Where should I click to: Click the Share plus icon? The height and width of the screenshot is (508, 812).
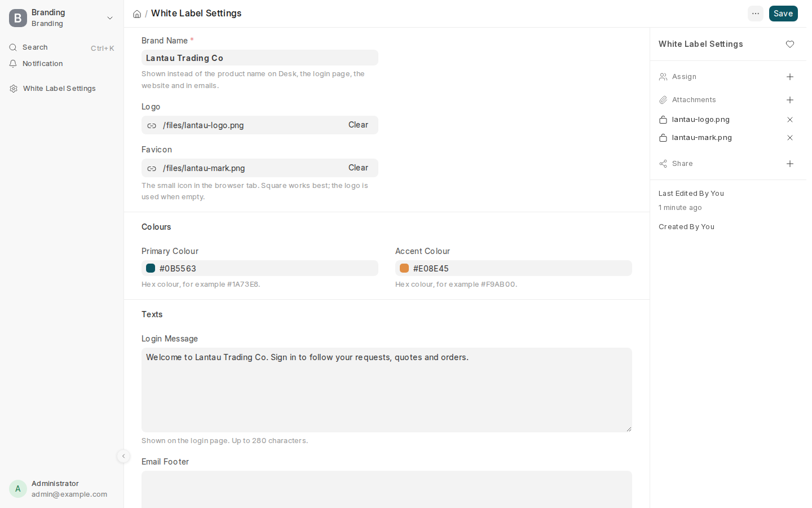[x=790, y=164]
